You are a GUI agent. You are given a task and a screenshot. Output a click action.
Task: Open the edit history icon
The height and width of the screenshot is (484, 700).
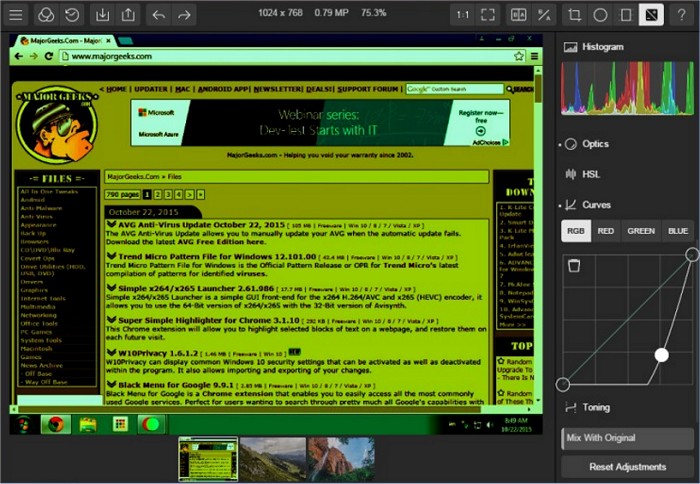coord(72,15)
